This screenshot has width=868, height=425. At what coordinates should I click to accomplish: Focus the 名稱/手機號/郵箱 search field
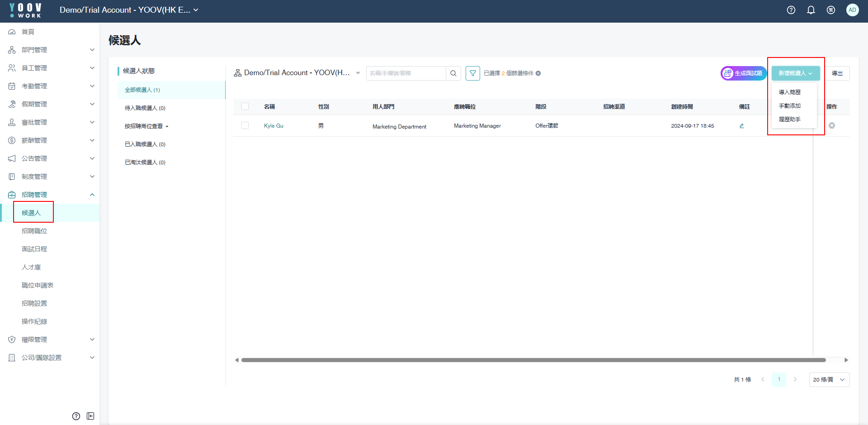406,73
